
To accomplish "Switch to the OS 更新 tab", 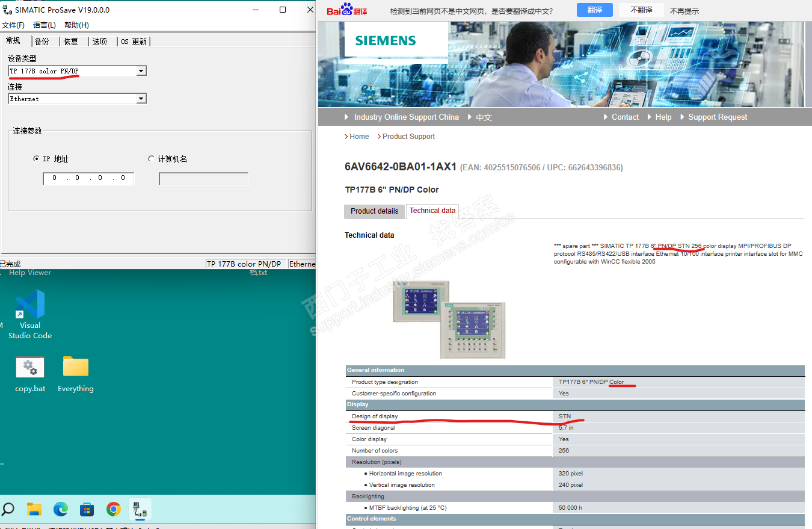I will tap(134, 42).
